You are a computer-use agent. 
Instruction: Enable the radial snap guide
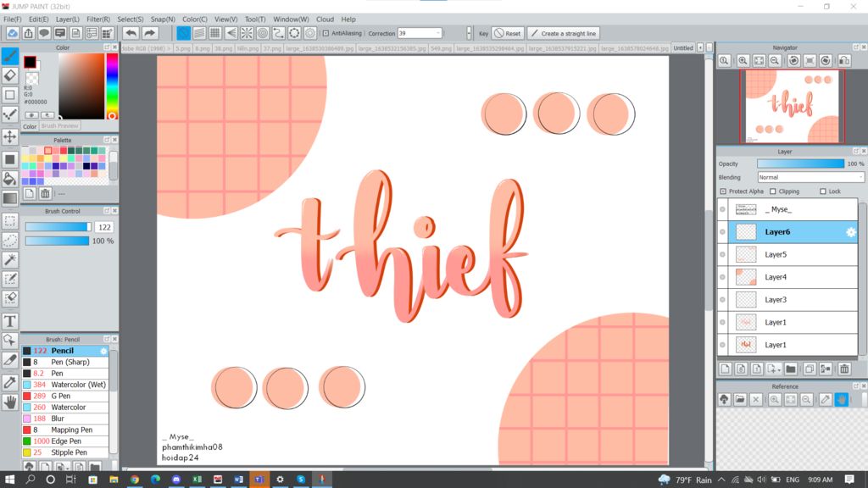[x=247, y=33]
